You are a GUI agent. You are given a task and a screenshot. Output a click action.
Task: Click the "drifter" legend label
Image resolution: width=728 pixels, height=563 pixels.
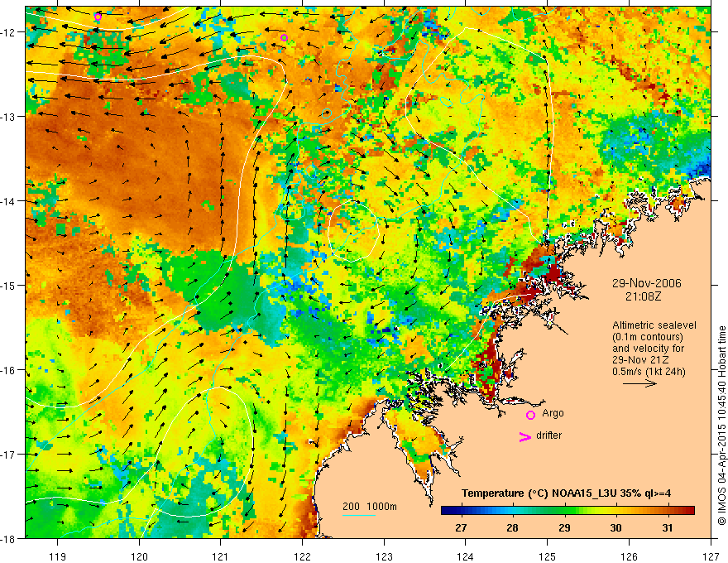[x=548, y=435]
